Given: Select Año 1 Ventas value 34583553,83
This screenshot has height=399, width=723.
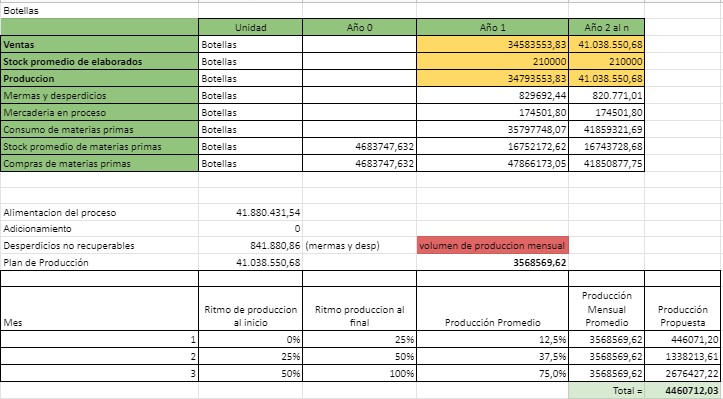Looking at the screenshot, I should click(492, 45).
